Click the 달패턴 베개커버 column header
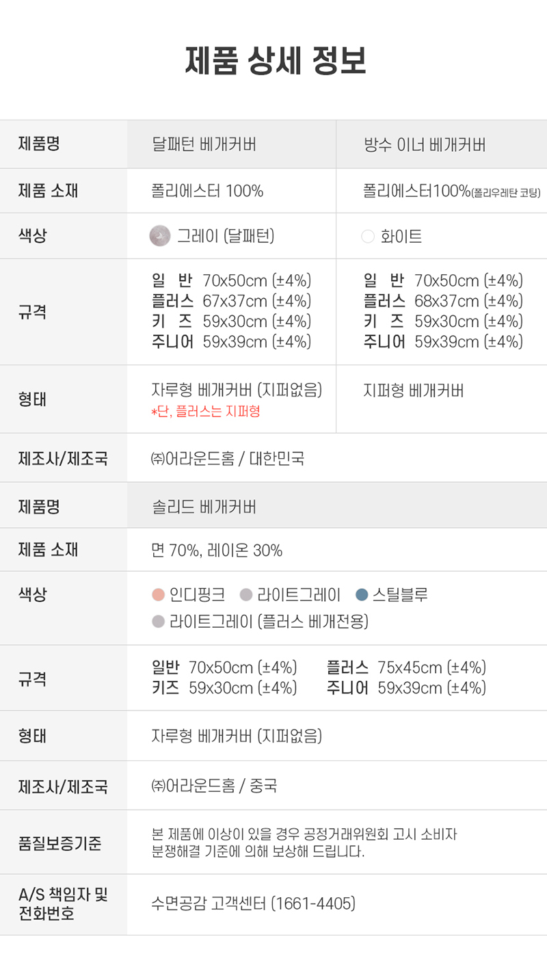547x980 pixels. tap(204, 145)
